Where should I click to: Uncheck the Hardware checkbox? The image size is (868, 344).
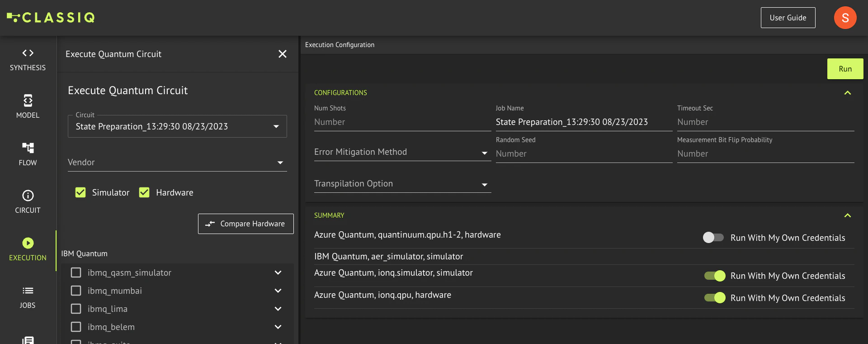pyautogui.click(x=144, y=192)
